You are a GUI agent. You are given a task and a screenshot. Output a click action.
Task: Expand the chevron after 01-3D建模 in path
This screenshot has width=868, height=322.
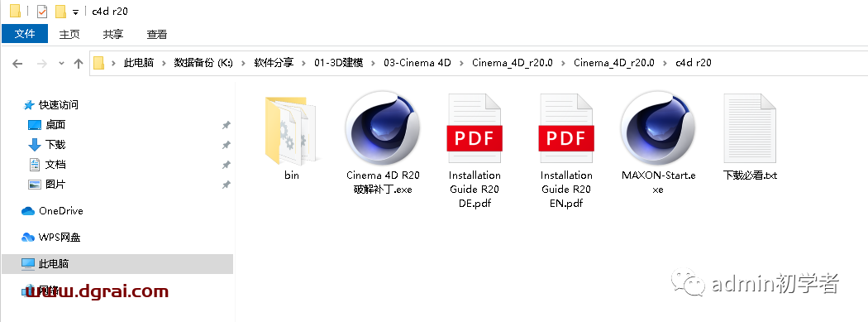374,63
